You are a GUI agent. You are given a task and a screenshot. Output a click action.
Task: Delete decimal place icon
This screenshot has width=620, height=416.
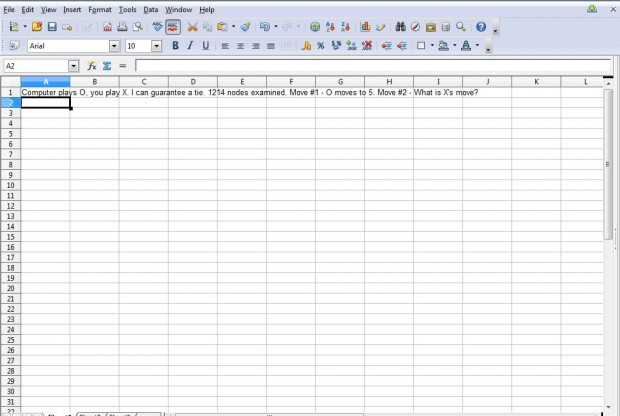coord(367,46)
